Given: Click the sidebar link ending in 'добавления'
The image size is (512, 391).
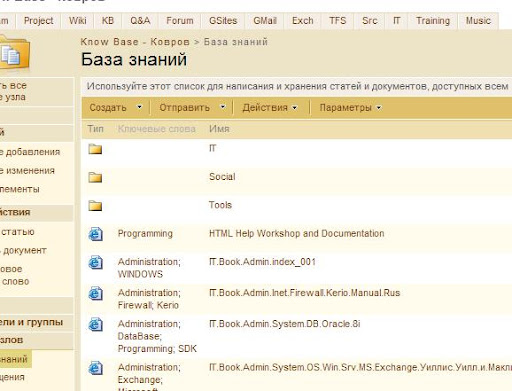Looking at the screenshot, I should [30, 152].
